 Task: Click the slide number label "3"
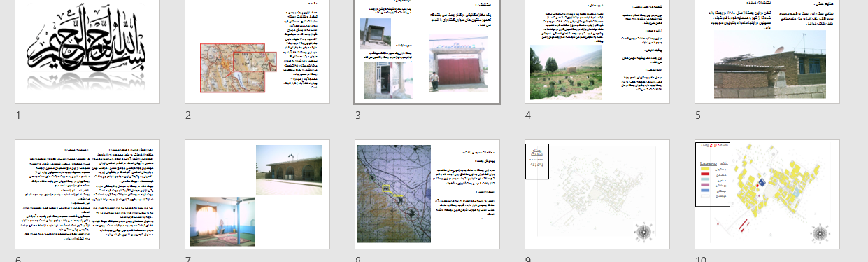click(x=358, y=115)
